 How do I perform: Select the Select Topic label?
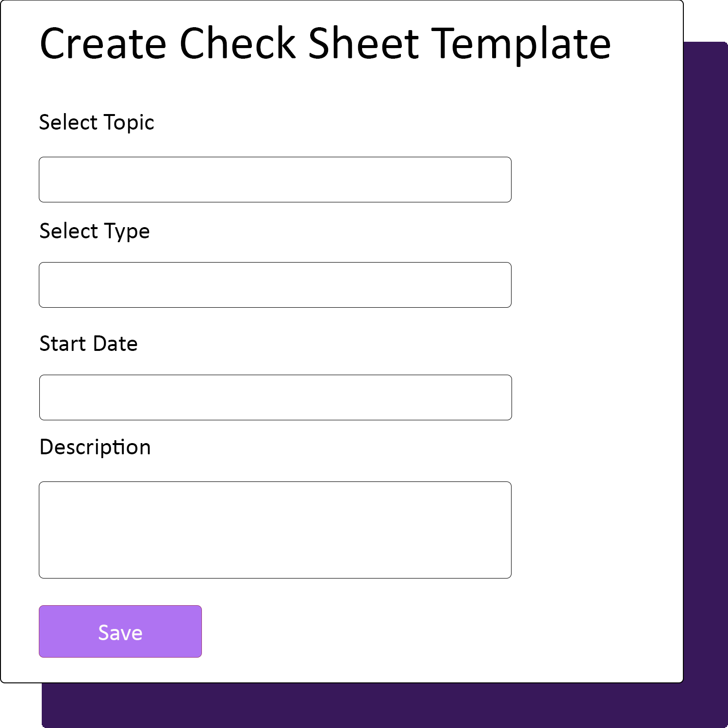point(97,122)
